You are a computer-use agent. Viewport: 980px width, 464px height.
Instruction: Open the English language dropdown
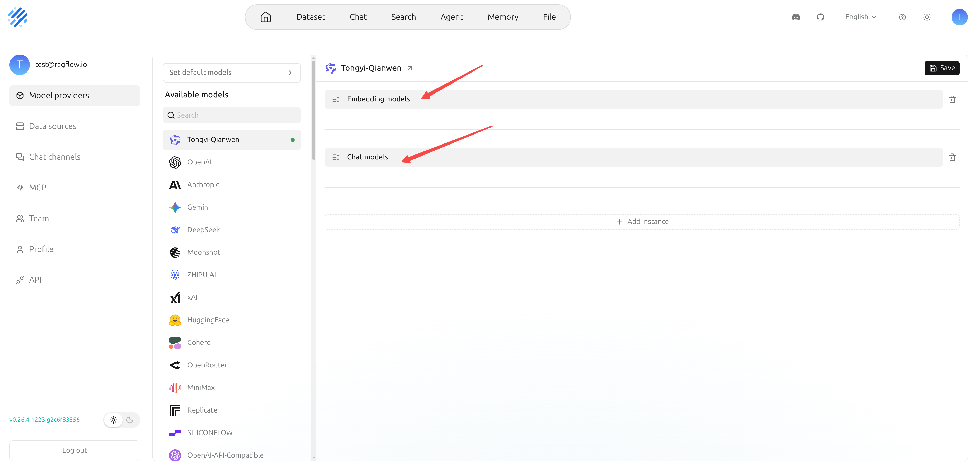(860, 17)
